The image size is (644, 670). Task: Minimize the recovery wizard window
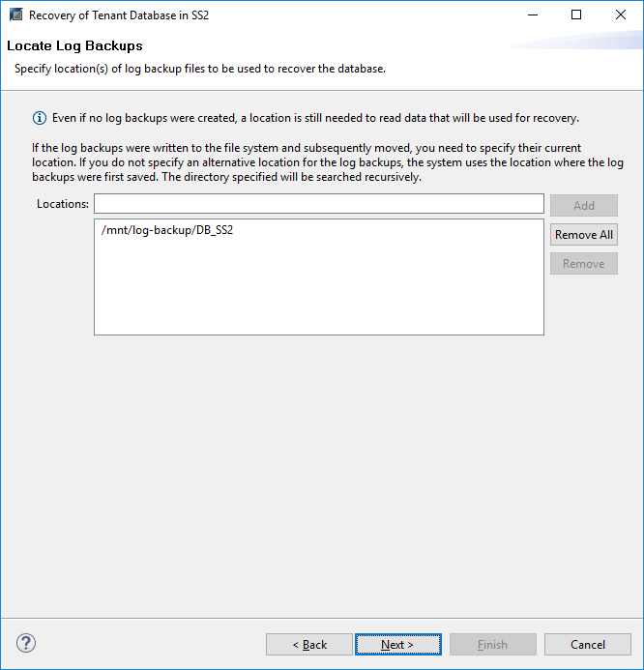coord(532,15)
